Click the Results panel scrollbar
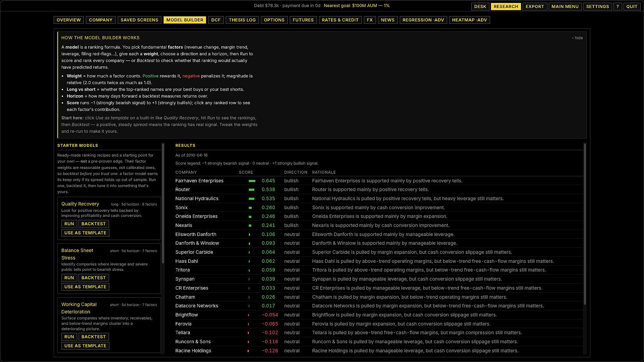The image size is (644, 362). point(585,224)
